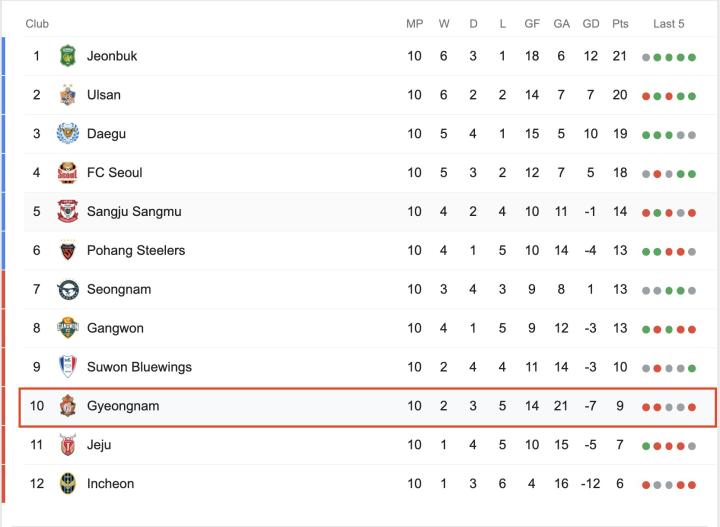Image resolution: width=720 pixels, height=527 pixels.
Task: Click the Jeonbuk club crest icon
Action: 68,56
